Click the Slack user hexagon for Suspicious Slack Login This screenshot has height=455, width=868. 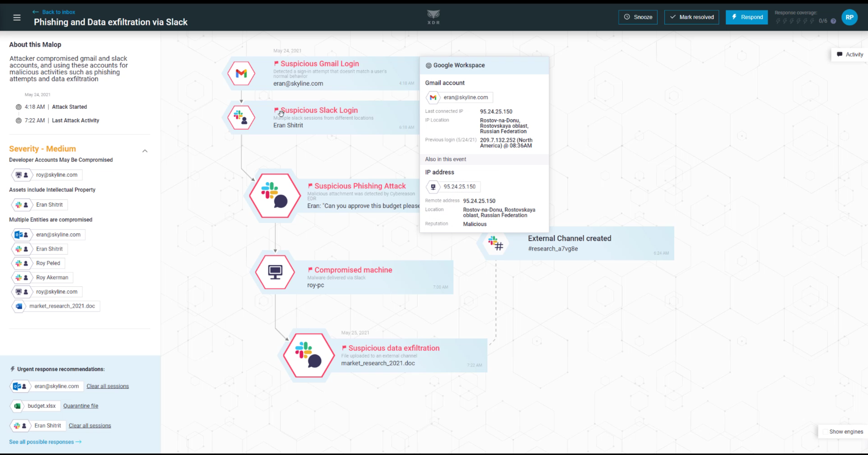point(241,118)
